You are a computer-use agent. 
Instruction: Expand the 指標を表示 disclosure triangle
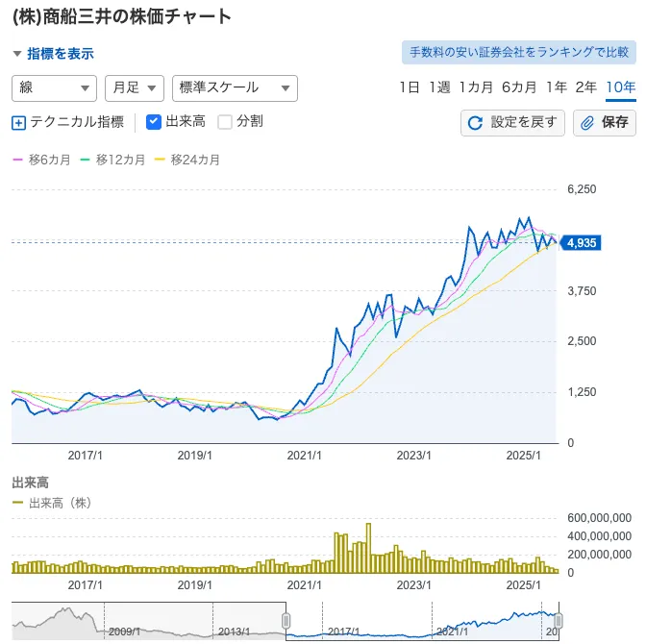click(17, 54)
